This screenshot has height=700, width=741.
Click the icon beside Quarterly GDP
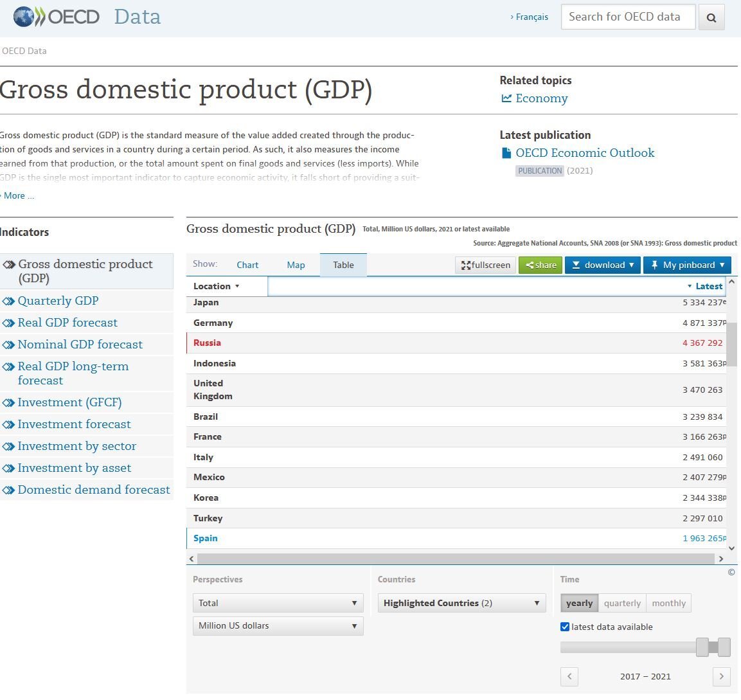coord(8,301)
